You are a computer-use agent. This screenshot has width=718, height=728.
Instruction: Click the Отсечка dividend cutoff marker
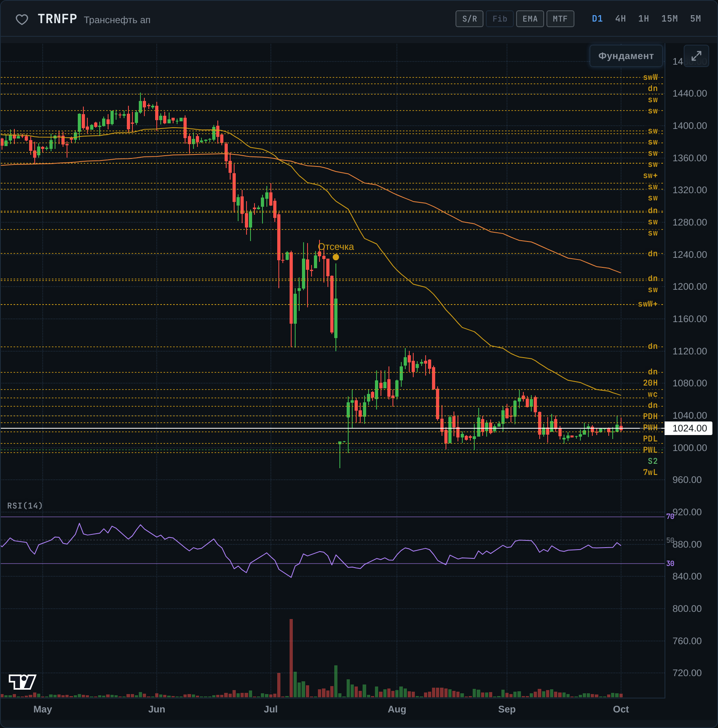[336, 257]
